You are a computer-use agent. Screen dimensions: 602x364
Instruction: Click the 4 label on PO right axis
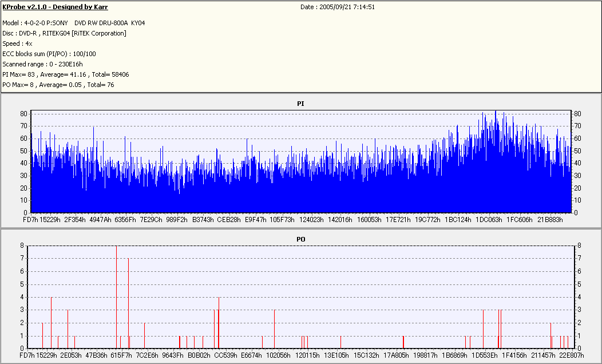coord(579,297)
